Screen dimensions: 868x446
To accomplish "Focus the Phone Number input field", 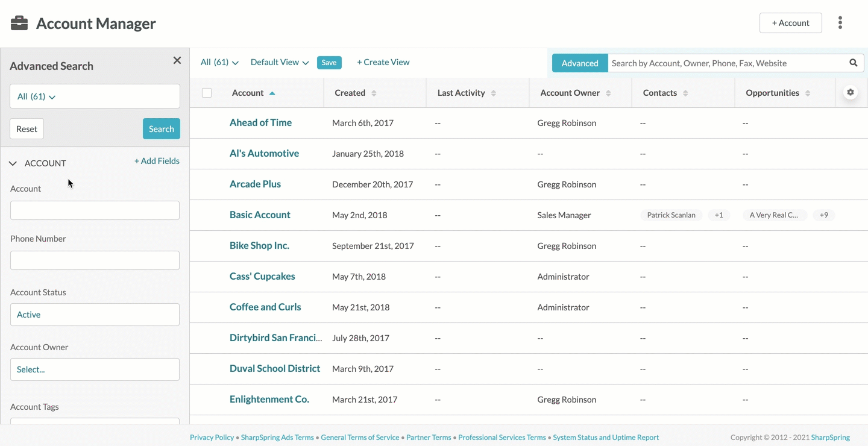I will coord(95,260).
